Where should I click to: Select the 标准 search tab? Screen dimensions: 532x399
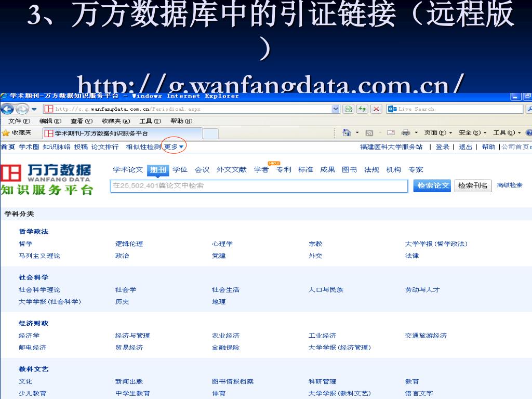pos(305,169)
